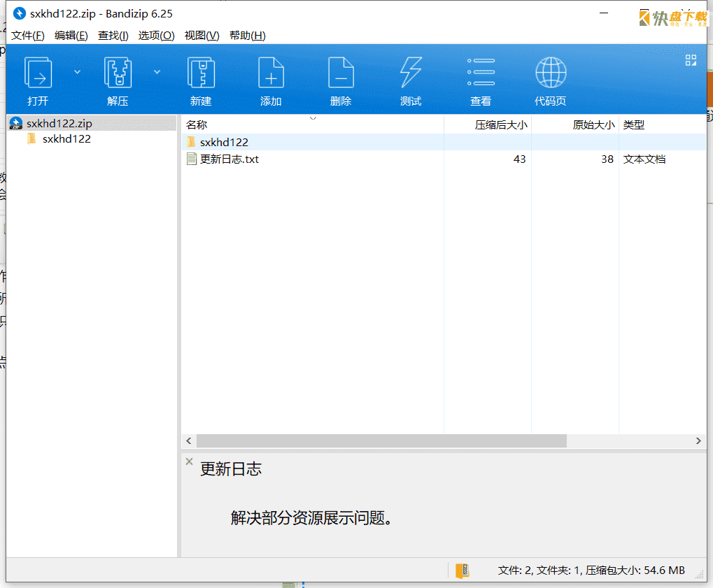
Task: Open the 选项(O) menu
Action: coord(157,36)
